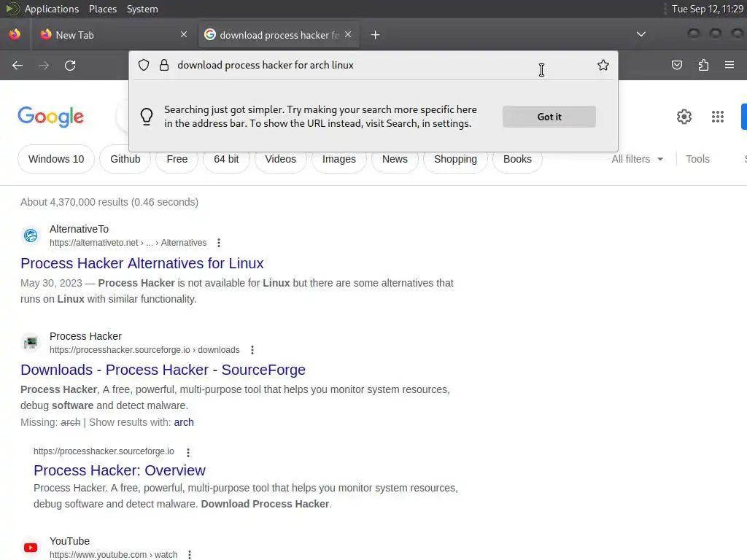
Task: Expand the All filters dropdown
Action: [x=638, y=159]
